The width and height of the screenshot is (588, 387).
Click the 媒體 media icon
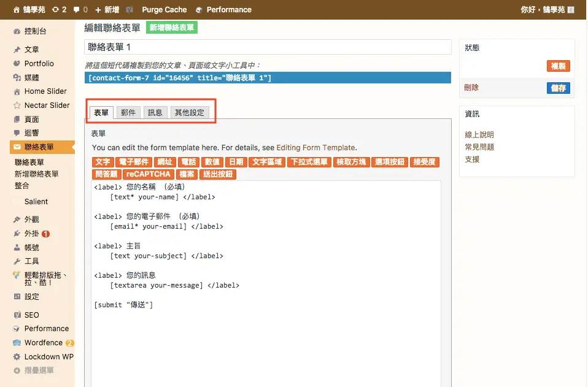[x=17, y=77]
